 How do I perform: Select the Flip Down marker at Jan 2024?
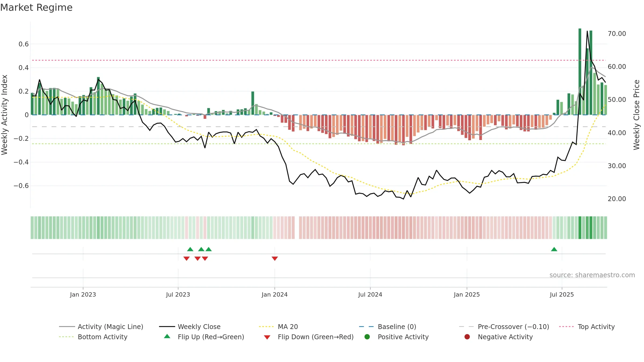point(275,258)
